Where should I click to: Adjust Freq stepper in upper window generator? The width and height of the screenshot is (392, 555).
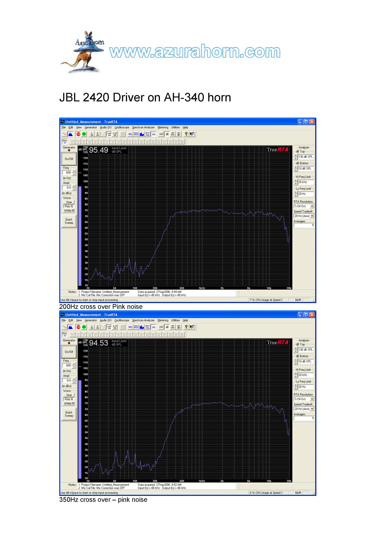tap(74, 173)
